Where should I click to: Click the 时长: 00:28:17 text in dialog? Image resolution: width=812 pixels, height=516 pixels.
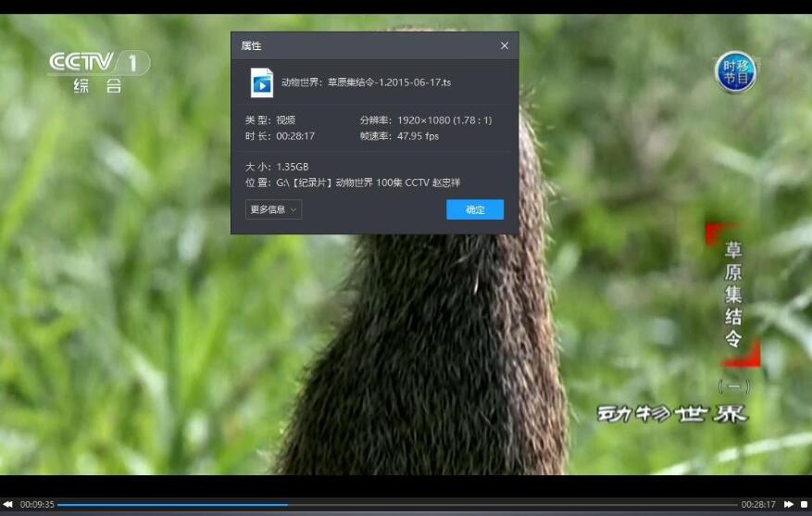tap(280, 136)
